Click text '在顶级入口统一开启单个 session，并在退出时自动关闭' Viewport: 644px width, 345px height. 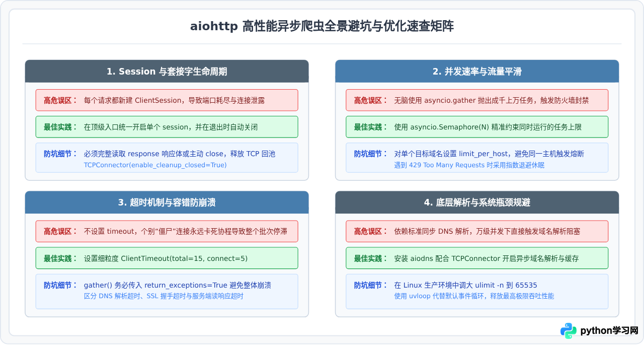pyautogui.click(x=171, y=127)
